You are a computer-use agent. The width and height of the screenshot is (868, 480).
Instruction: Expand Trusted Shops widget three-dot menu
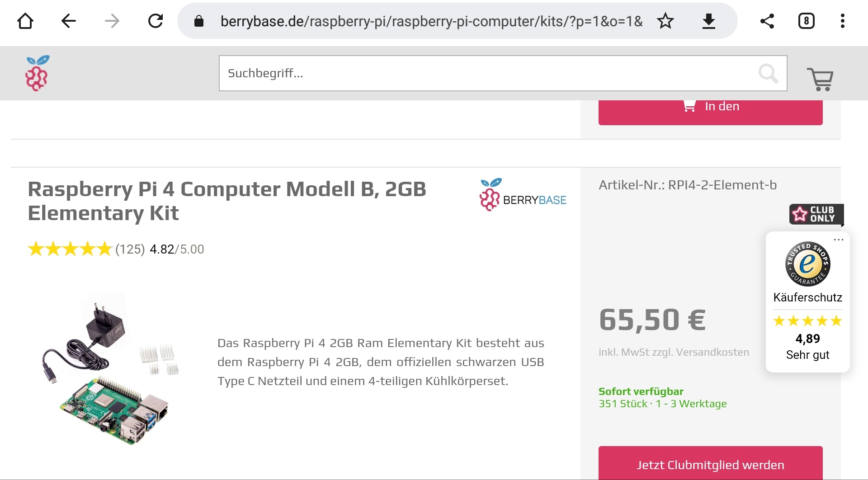839,240
